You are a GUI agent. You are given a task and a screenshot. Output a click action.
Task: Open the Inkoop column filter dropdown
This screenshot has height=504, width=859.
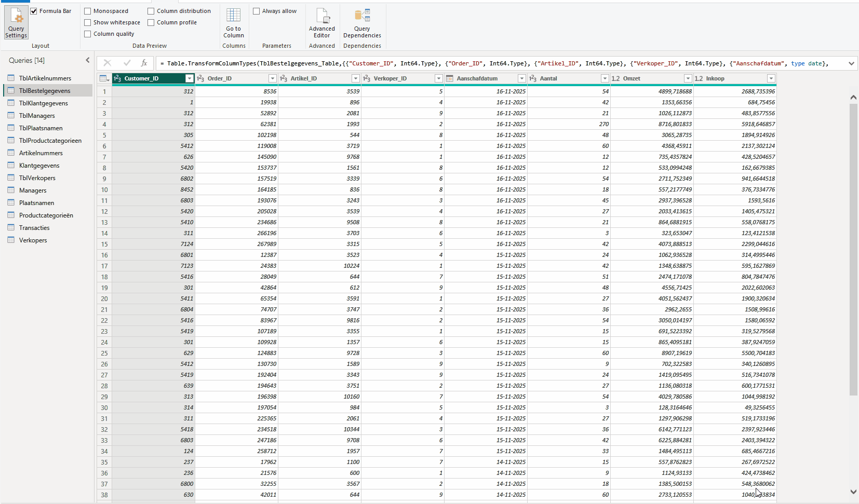click(x=771, y=78)
